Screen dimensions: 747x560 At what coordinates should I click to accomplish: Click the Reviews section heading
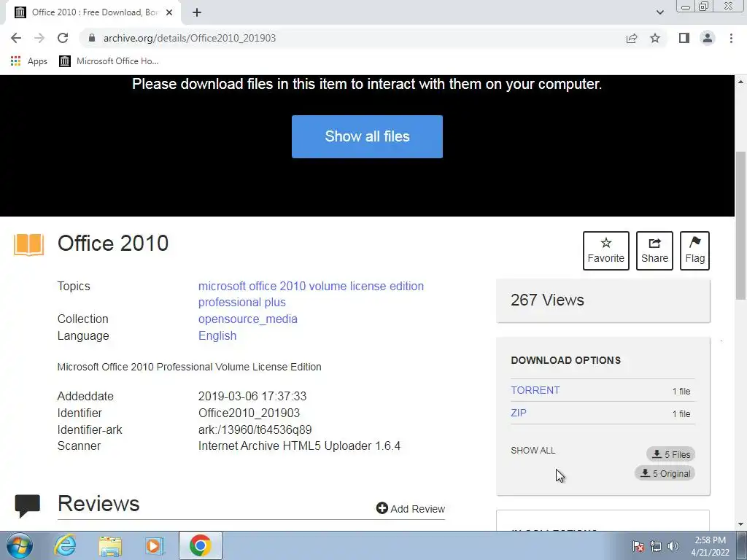98,504
